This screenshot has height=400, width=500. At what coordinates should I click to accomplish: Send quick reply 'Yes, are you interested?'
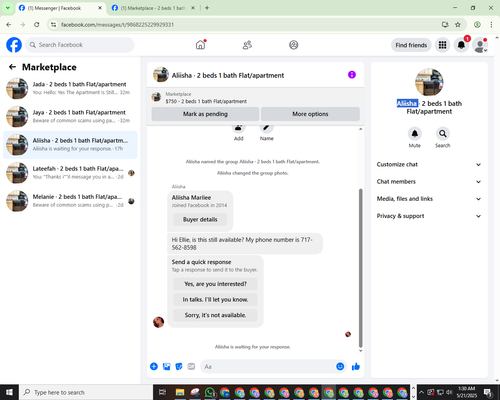tap(215, 284)
